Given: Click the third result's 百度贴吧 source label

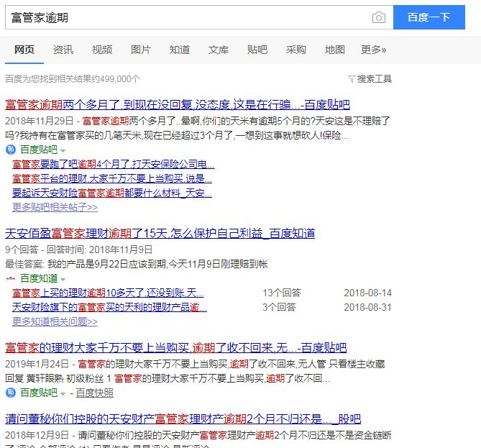Looking at the screenshot, I should (39, 393).
